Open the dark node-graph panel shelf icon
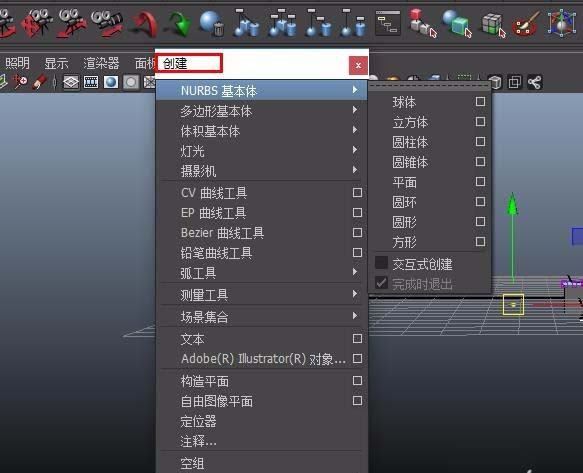 click(388, 23)
